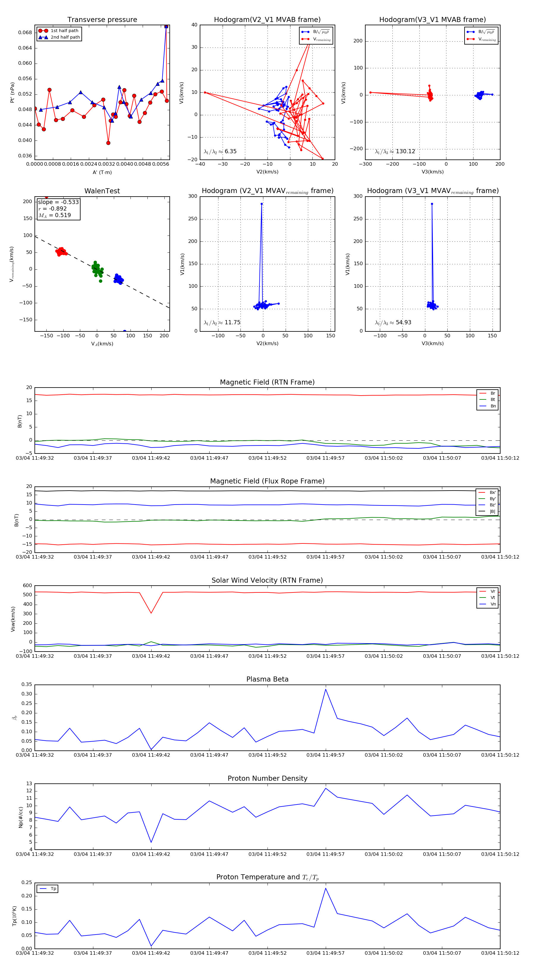Click 'Magnetic Field (RTN Frame)' title

pos(267,382)
